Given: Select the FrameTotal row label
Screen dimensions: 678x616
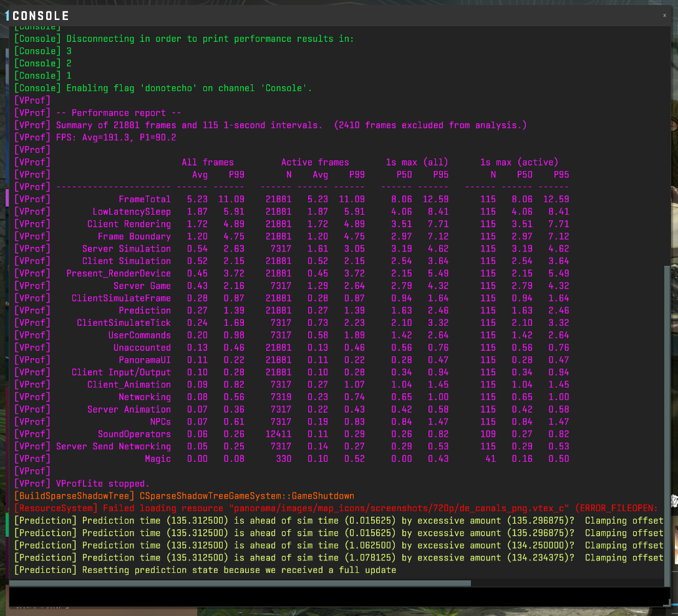Looking at the screenshot, I should [144, 199].
